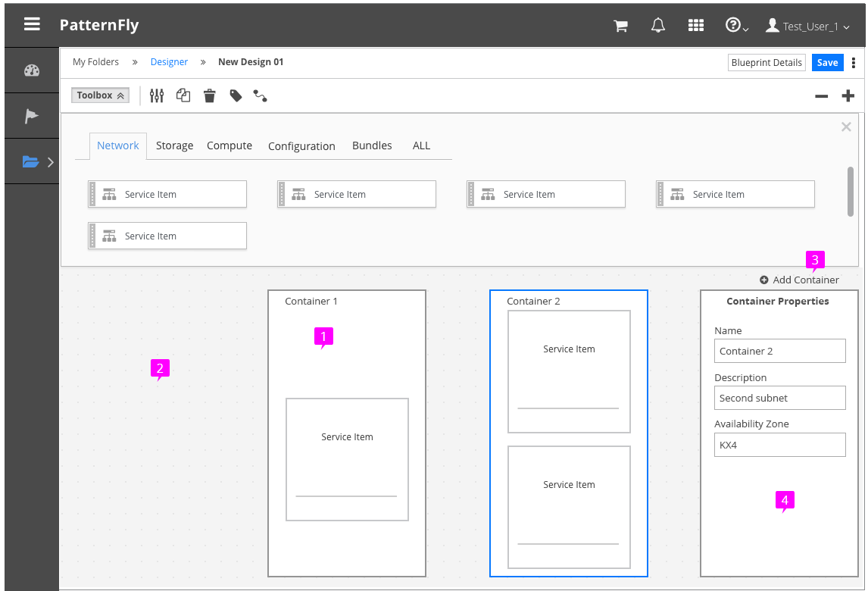The height and width of the screenshot is (591, 868).
Task: Click the trash delete tool
Action: (x=209, y=95)
